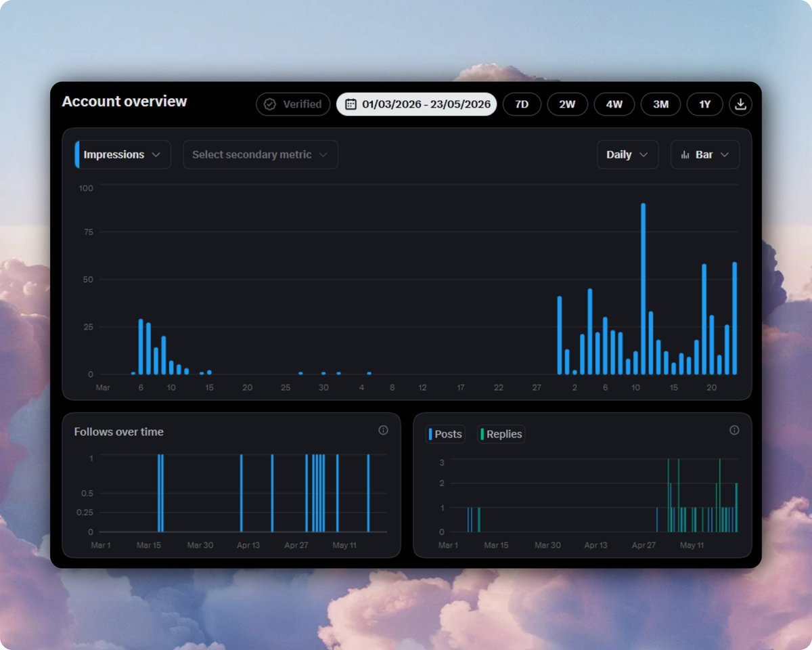Open the Impressions primary metric dropdown
The width and height of the screenshot is (812, 650).
click(123, 154)
